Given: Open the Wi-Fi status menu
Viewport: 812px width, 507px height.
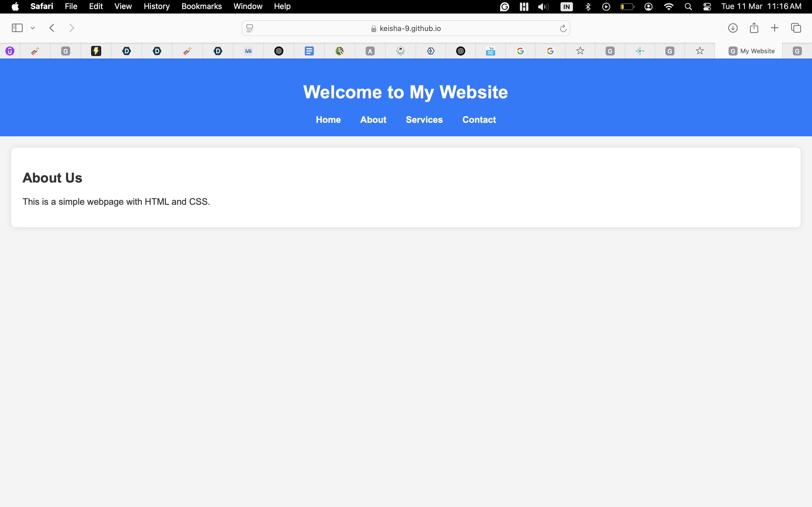Looking at the screenshot, I should 668,7.
